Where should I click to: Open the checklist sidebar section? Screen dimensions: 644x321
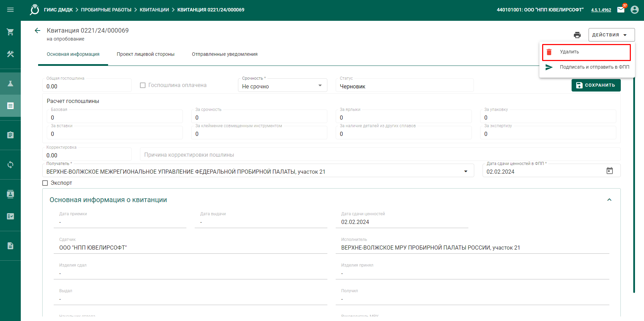click(x=10, y=216)
